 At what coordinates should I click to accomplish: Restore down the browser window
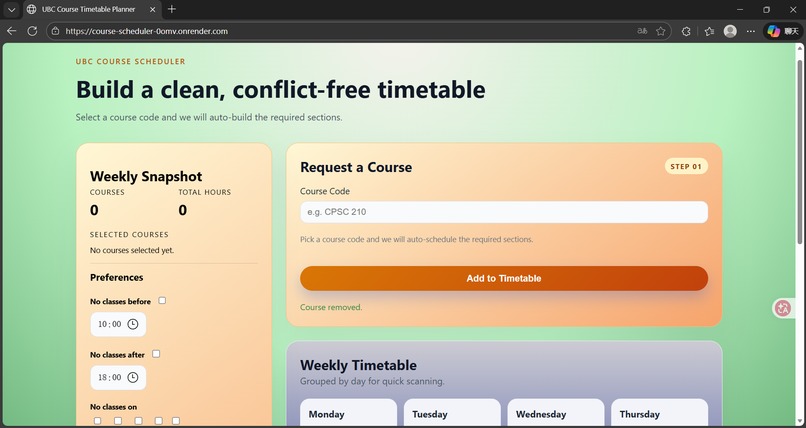point(766,9)
